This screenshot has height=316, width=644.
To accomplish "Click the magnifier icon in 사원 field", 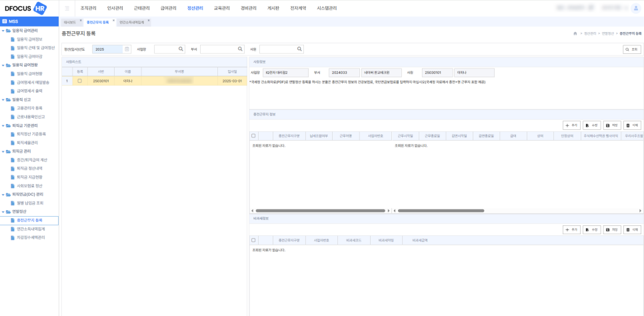I will tap(300, 49).
